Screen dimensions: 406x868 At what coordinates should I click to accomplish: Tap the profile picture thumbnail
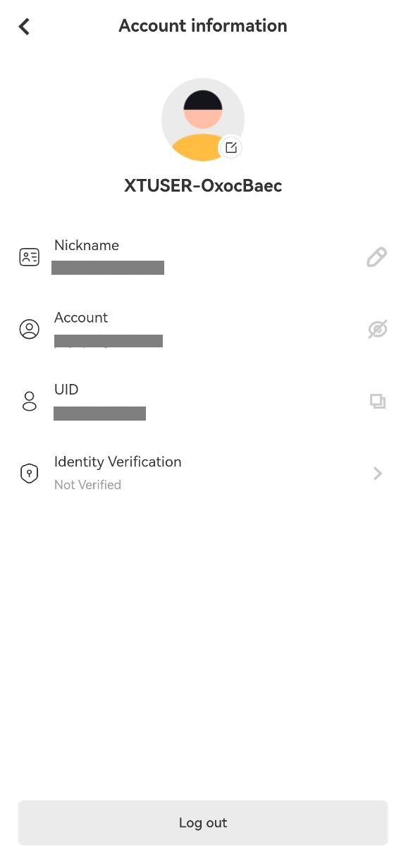tap(203, 119)
